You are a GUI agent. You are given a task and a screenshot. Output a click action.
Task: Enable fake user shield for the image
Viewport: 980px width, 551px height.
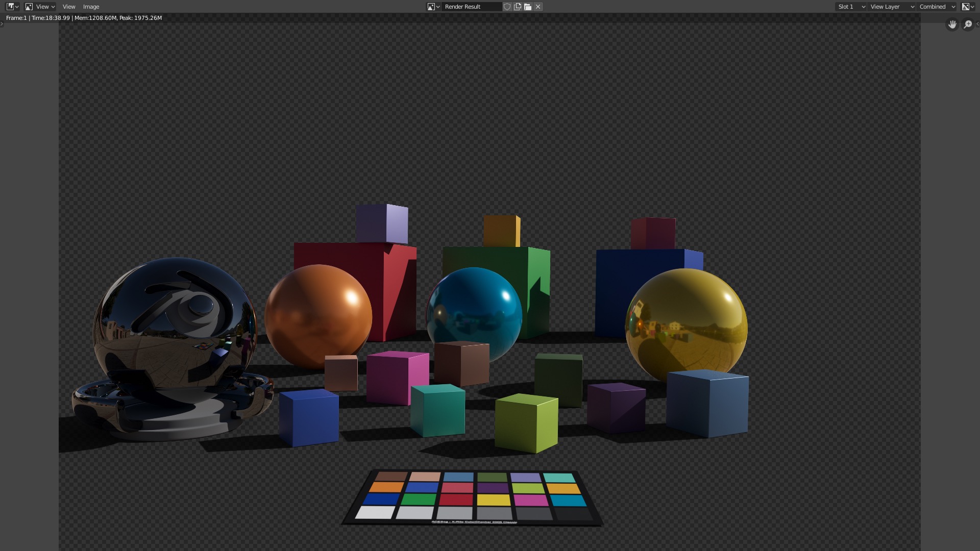(x=507, y=7)
